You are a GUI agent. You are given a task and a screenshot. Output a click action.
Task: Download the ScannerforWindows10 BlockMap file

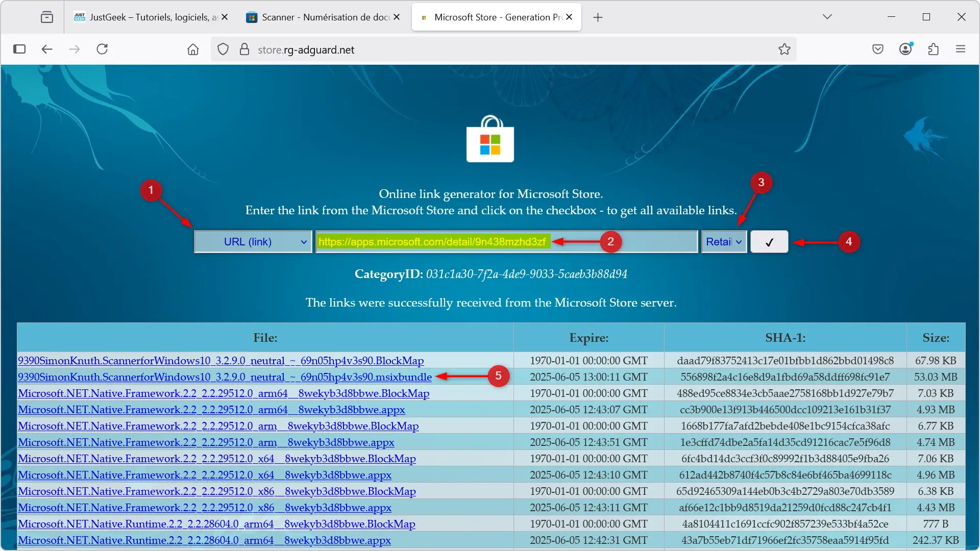[x=221, y=361]
